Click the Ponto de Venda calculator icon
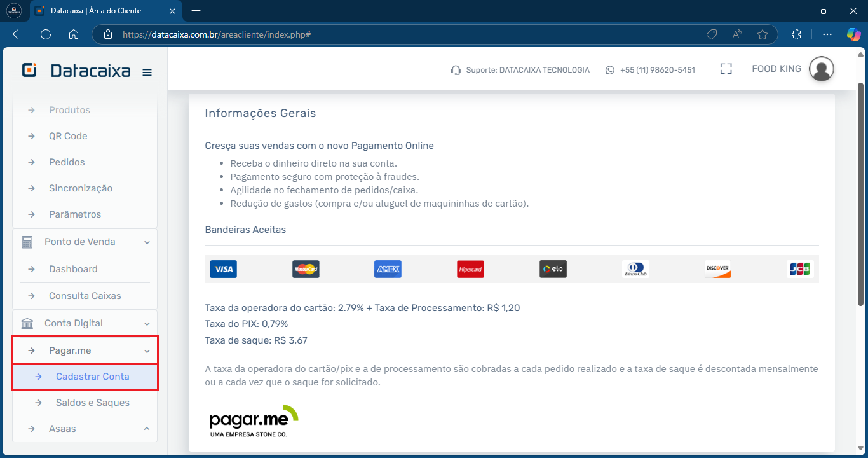 coord(27,242)
